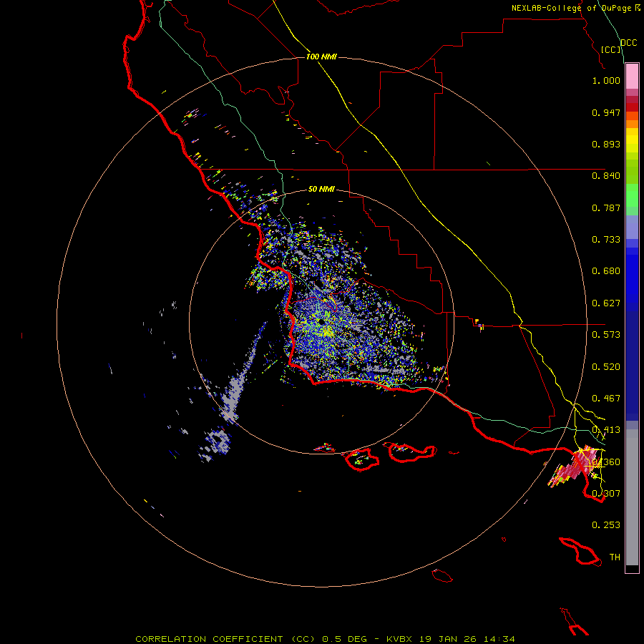644x644 pixels.
Task: Click the 0.573 legend value
Action: pyautogui.click(x=606, y=335)
